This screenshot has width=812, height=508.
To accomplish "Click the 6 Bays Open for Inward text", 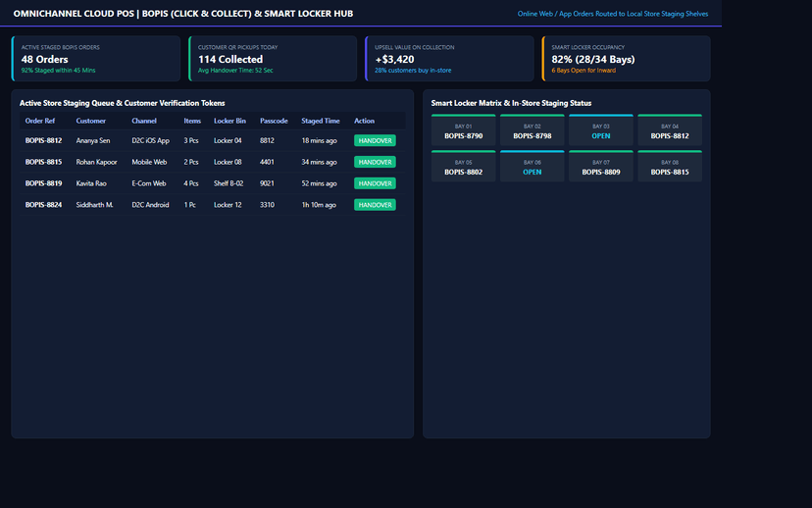I will 584,71.
